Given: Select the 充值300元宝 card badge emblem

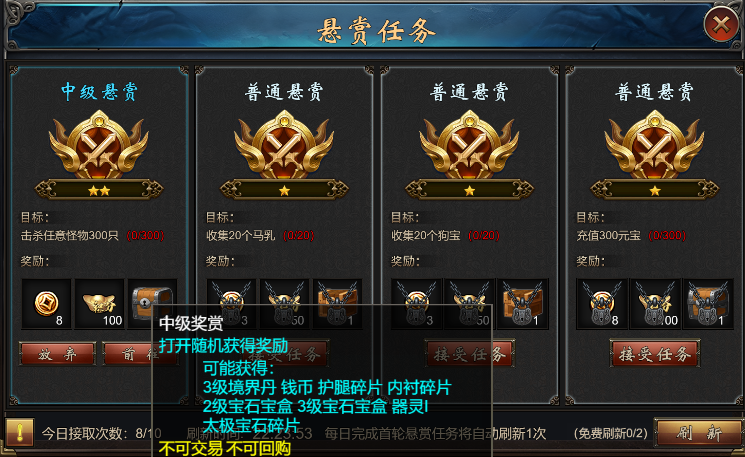Looking at the screenshot, I should [x=654, y=145].
